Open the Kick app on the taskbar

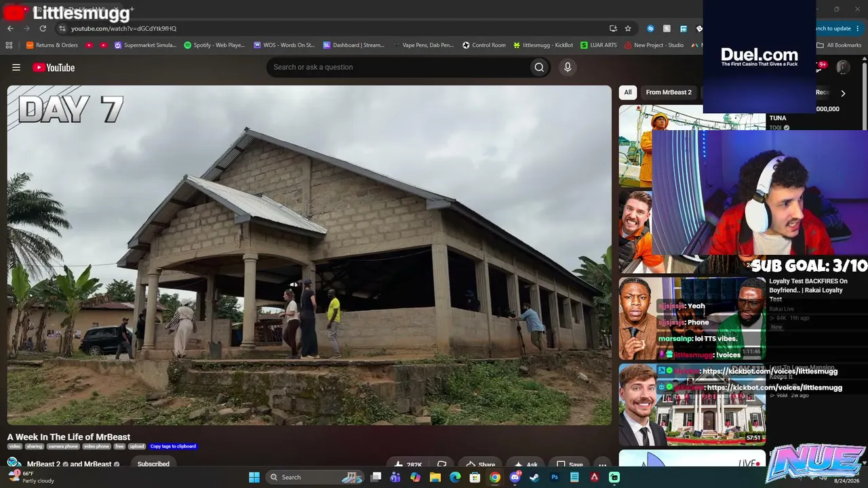[614, 477]
